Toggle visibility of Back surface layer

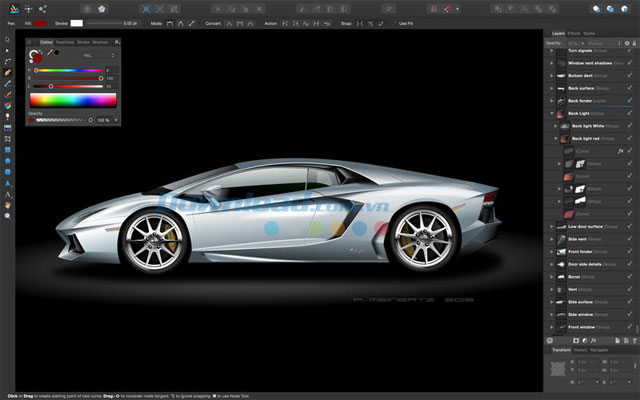coord(630,88)
